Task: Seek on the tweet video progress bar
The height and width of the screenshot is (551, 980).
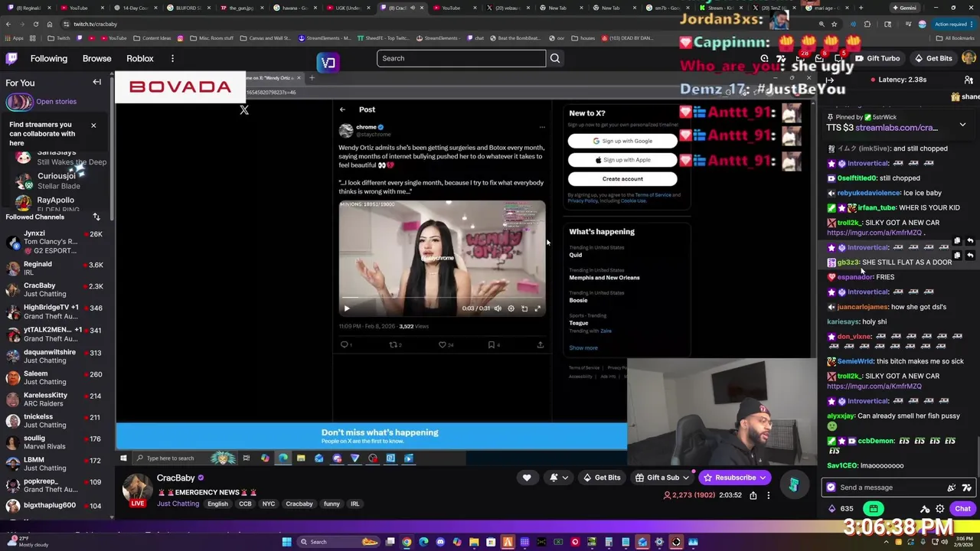Action: pos(442,298)
